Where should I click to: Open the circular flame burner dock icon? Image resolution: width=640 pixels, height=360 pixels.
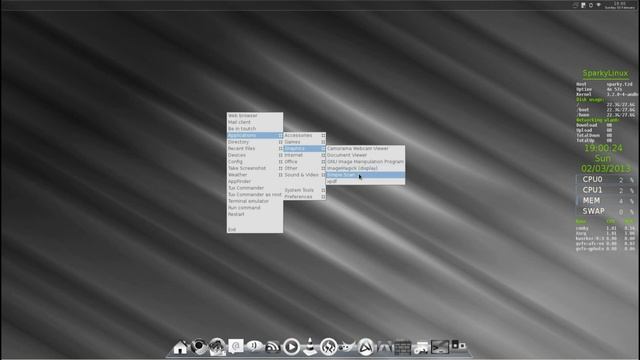coord(328,347)
